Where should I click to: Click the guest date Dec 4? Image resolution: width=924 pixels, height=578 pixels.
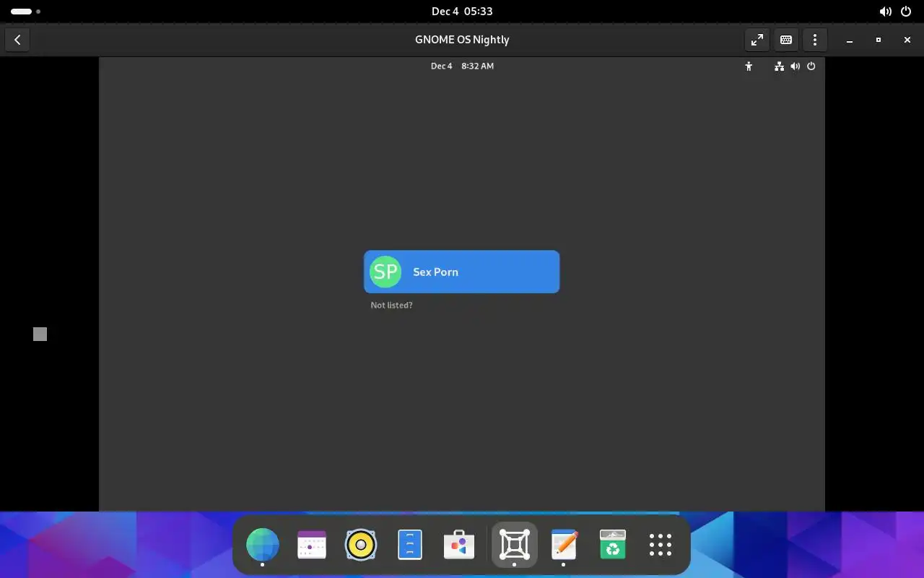coord(442,66)
